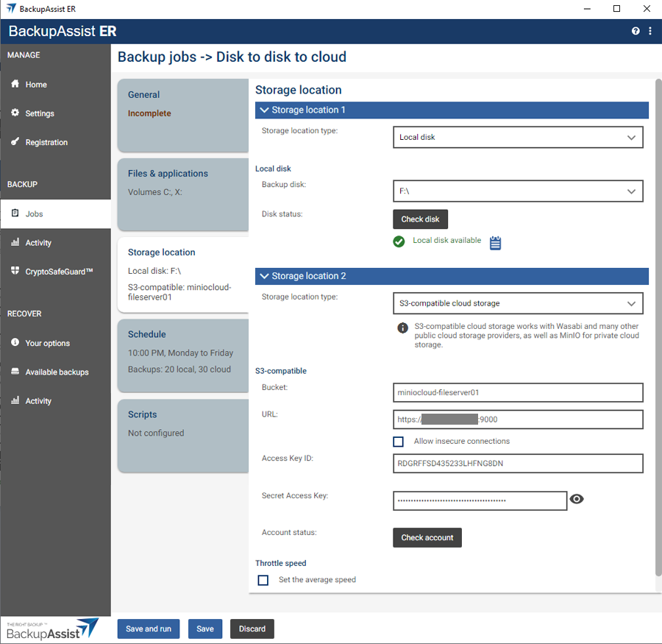Open Registration from the sidebar

55,142
